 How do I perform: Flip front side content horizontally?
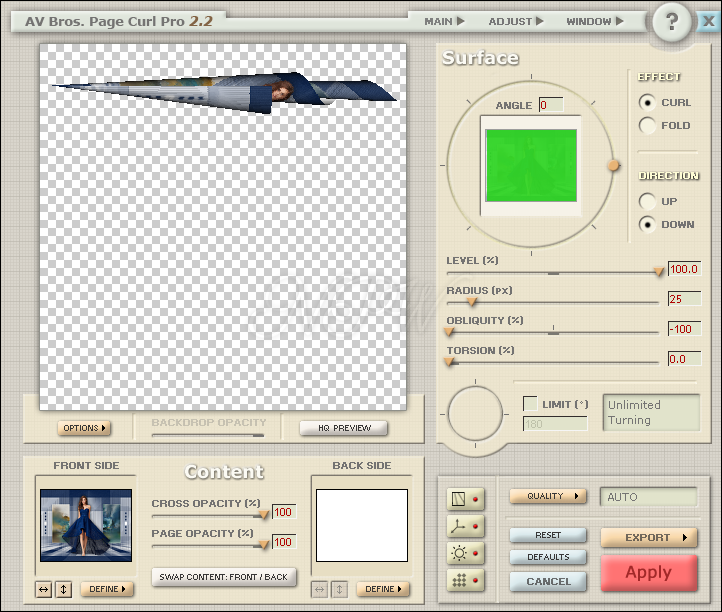pyautogui.click(x=43, y=589)
